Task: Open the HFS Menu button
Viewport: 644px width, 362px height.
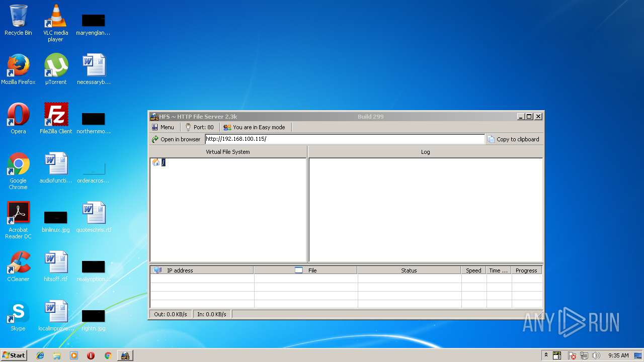Action: (x=163, y=127)
